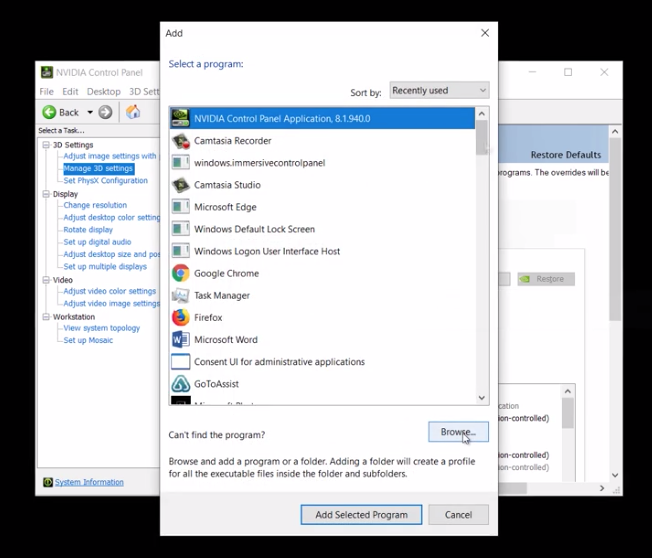
Task: Open Set up multiple displays
Action: tap(105, 267)
